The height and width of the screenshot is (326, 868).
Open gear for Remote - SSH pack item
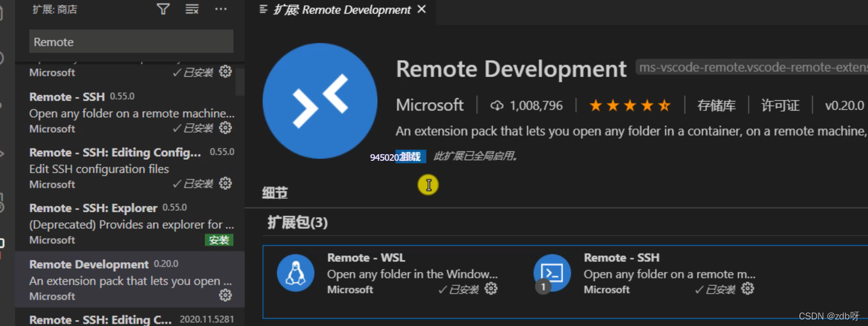click(x=747, y=288)
